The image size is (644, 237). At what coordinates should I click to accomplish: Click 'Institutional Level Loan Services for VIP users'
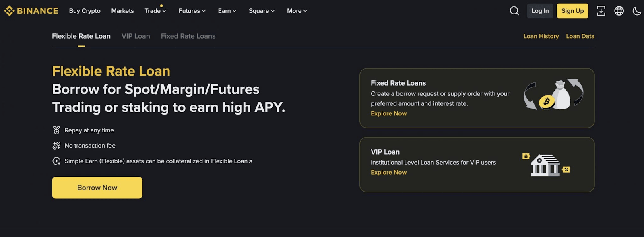pyautogui.click(x=433, y=163)
